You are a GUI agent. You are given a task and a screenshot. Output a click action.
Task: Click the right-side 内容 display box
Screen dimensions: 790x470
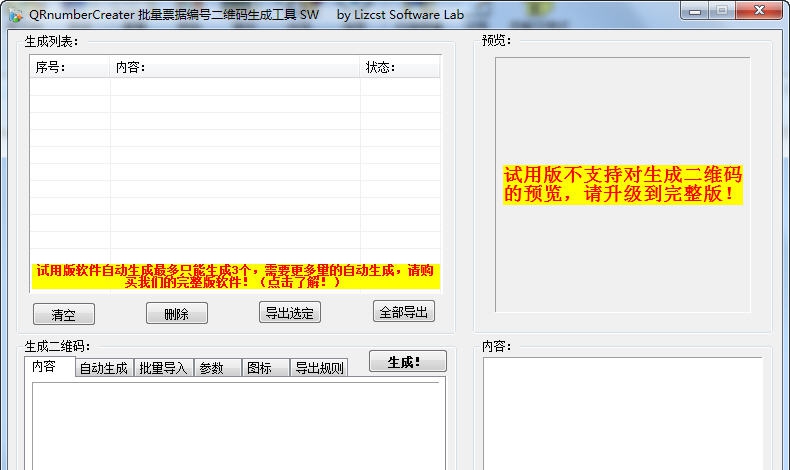[x=623, y=414]
